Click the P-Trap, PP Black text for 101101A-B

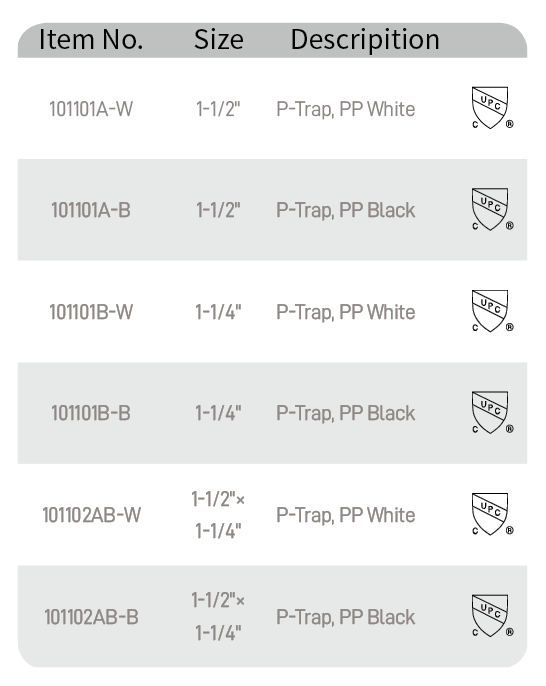point(346,211)
